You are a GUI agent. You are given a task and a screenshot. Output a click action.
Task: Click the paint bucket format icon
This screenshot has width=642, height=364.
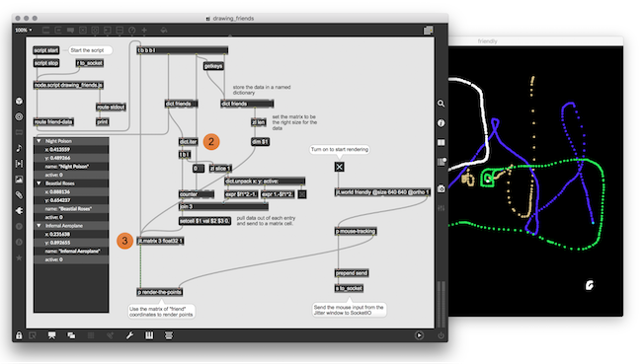164,30
